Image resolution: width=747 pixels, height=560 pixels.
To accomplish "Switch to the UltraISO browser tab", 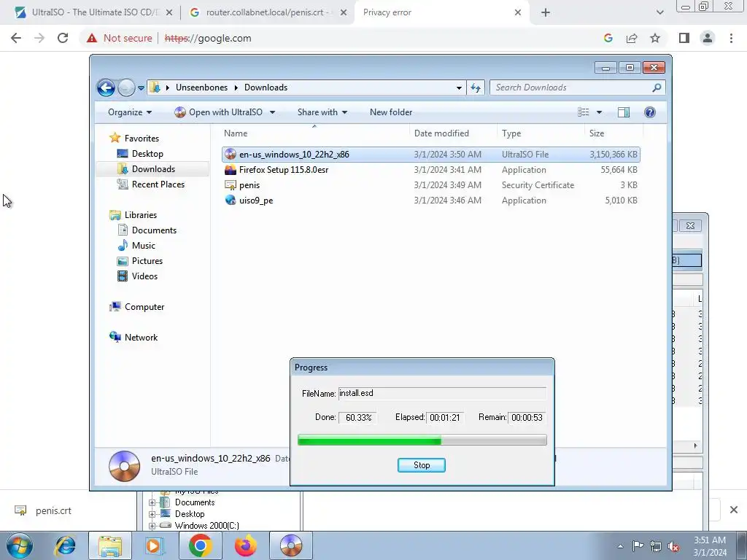I will (93, 12).
